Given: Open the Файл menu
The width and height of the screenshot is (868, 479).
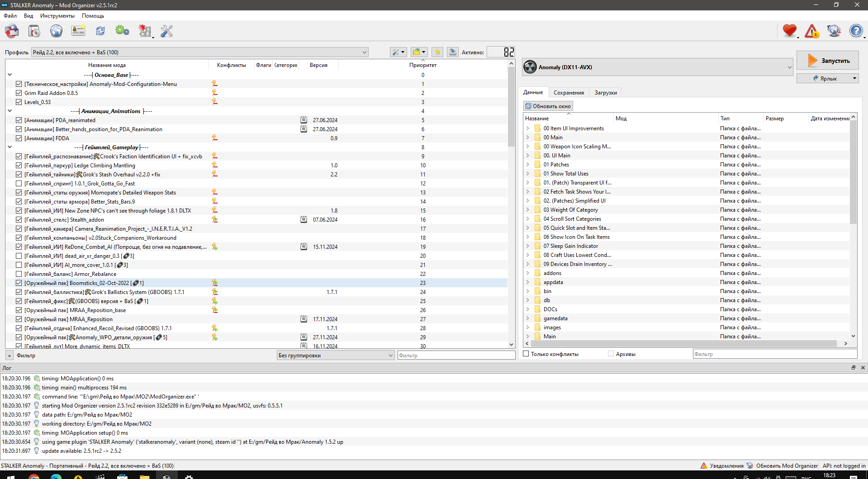Looking at the screenshot, I should click(10, 16).
